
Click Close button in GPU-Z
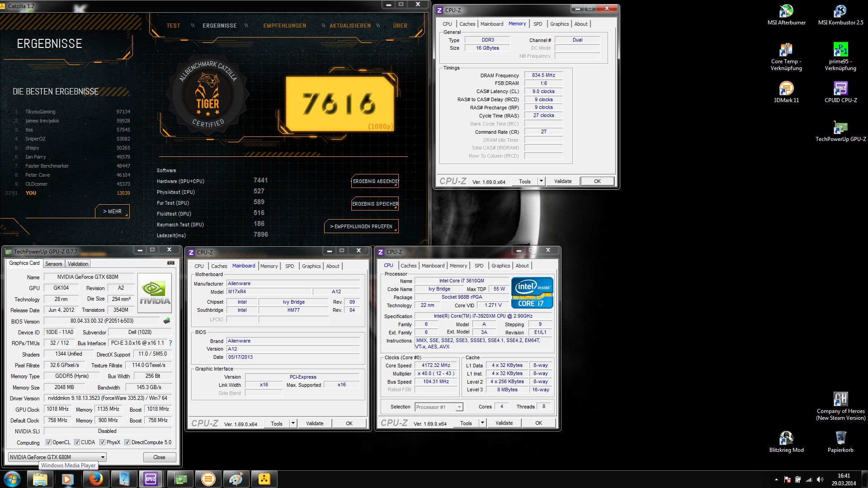pos(159,457)
